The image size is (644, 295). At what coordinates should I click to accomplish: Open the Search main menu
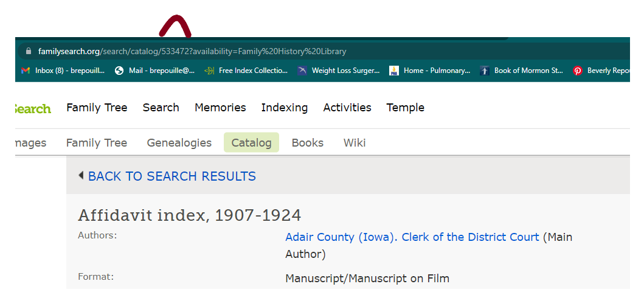[161, 108]
